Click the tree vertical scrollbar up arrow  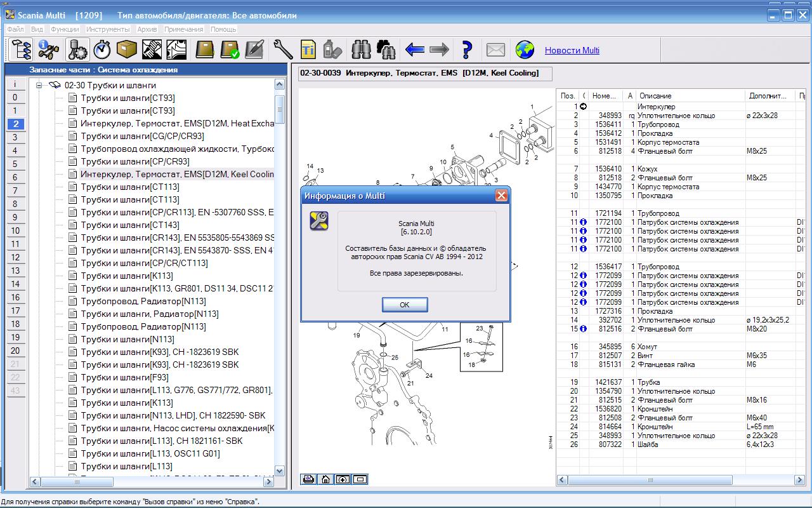coord(280,84)
